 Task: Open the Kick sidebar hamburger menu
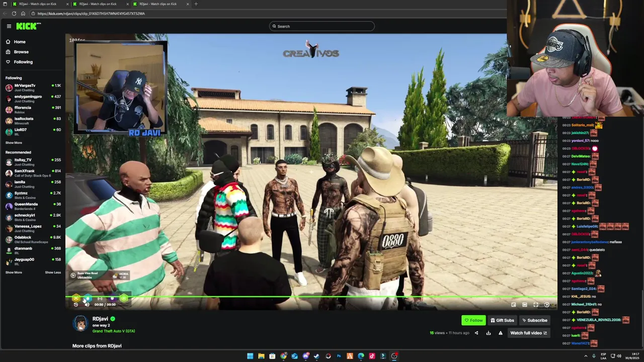pos(9,26)
